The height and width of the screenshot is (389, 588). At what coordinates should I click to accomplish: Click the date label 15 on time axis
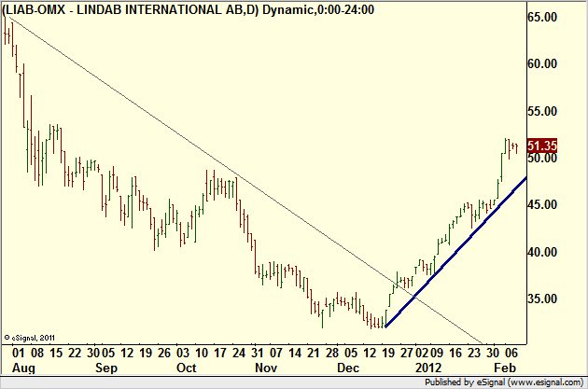(56, 353)
